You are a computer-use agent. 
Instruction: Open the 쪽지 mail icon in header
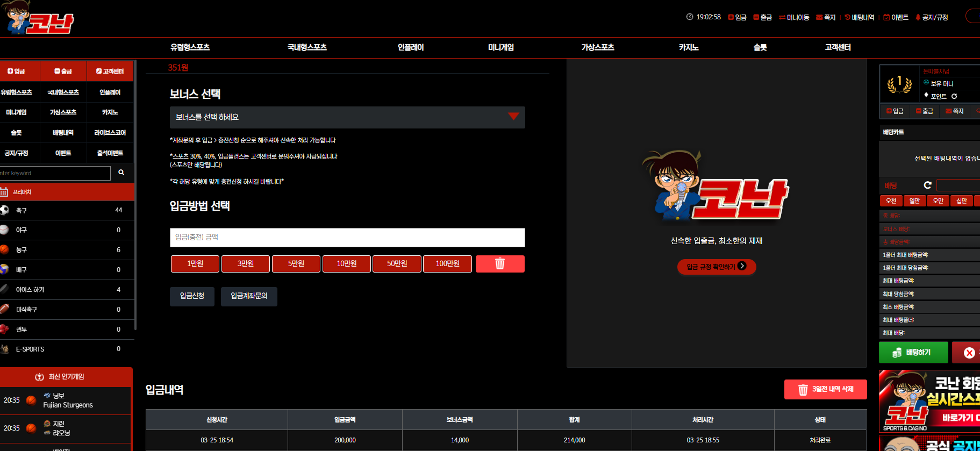click(x=826, y=17)
